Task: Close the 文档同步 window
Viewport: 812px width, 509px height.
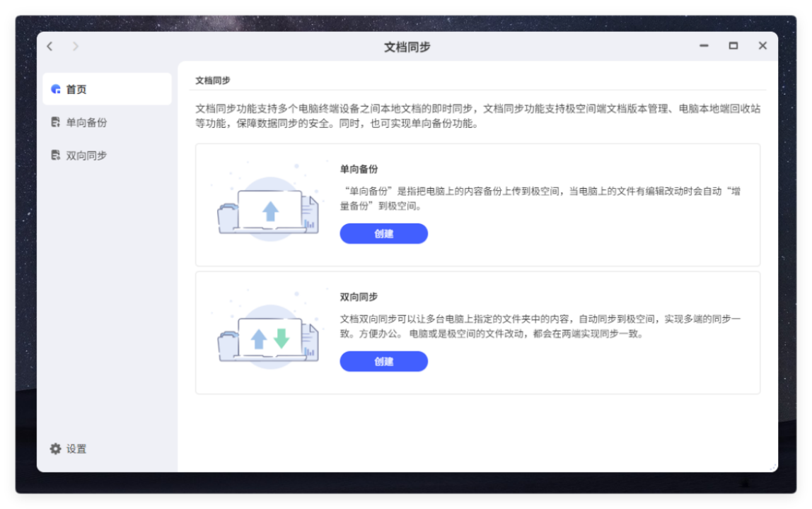Action: click(762, 46)
